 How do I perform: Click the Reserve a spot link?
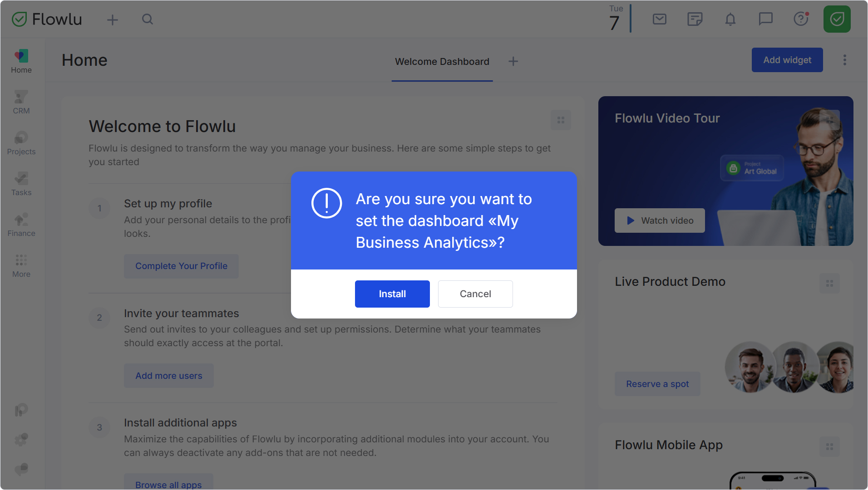coord(657,384)
